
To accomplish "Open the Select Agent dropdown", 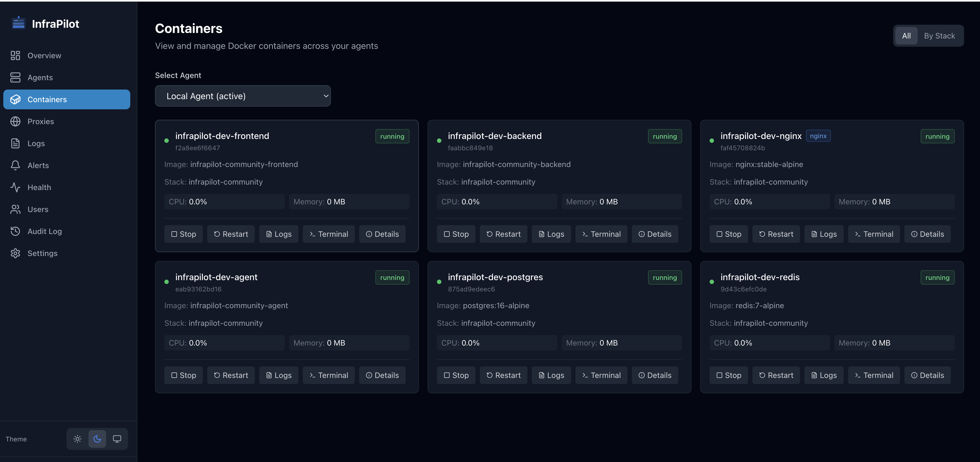I will point(243,96).
